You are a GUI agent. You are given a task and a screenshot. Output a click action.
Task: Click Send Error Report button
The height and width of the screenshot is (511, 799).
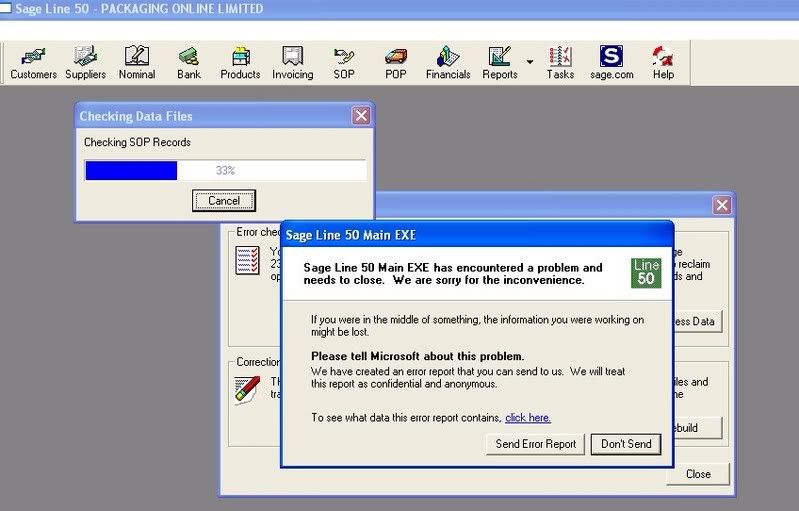[x=536, y=444]
